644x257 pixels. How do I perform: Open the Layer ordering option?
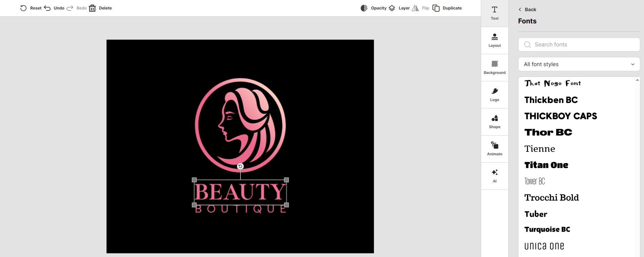[x=399, y=8]
